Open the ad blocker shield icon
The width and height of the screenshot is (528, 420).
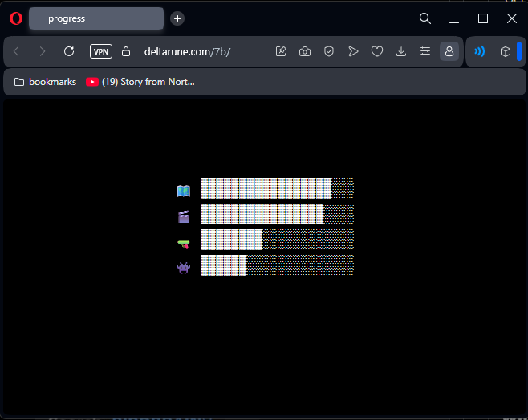tap(329, 51)
